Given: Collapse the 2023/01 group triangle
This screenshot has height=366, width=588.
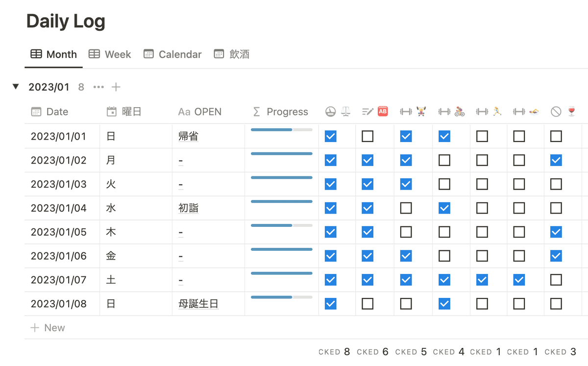Looking at the screenshot, I should [16, 87].
